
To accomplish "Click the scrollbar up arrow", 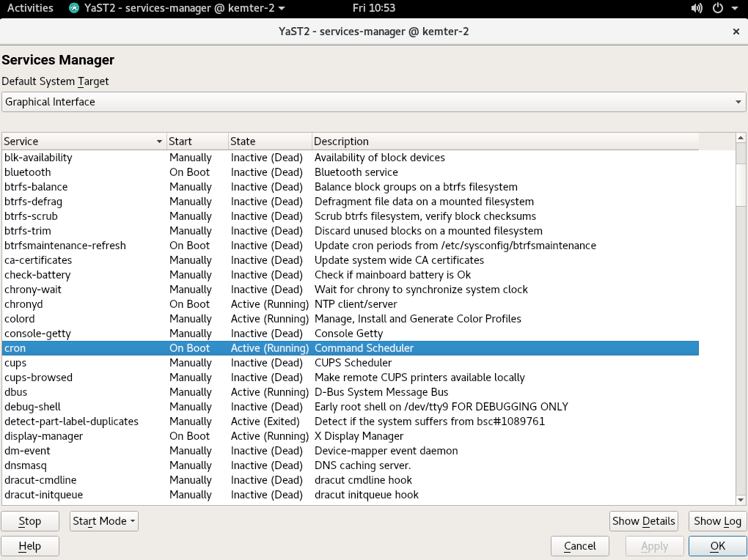I will click(x=741, y=139).
